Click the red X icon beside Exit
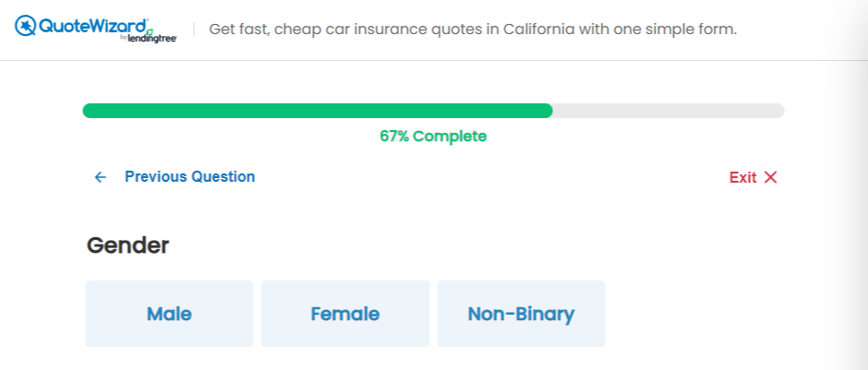This screenshot has height=370, width=868. (771, 177)
